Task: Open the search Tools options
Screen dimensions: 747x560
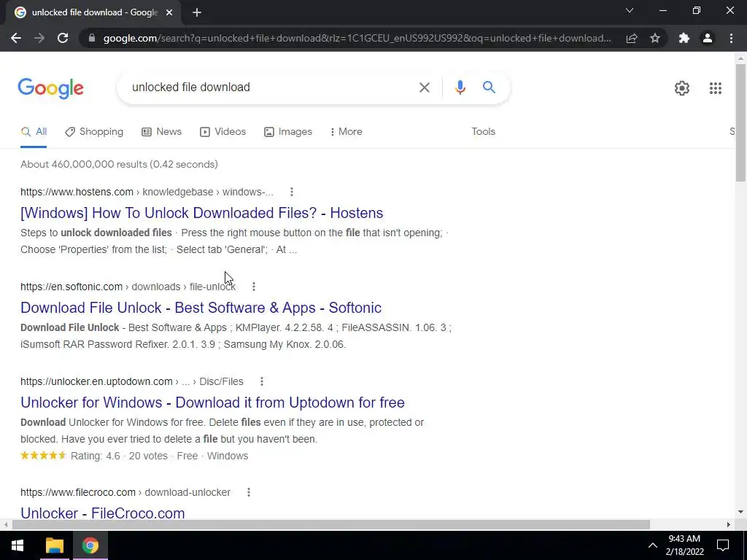Action: click(483, 132)
